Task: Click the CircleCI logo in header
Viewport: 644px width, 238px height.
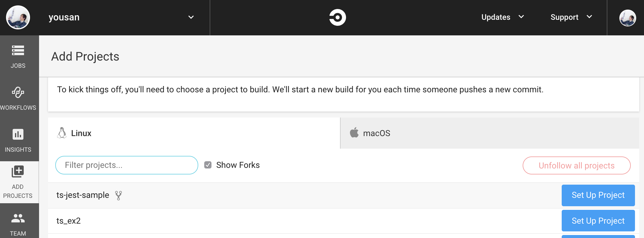Action: click(337, 17)
